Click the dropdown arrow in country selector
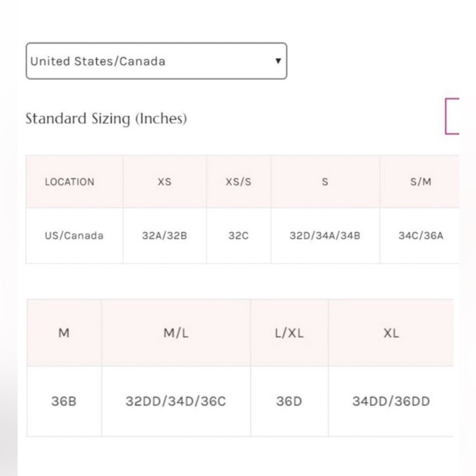The image size is (476, 476). [x=278, y=61]
